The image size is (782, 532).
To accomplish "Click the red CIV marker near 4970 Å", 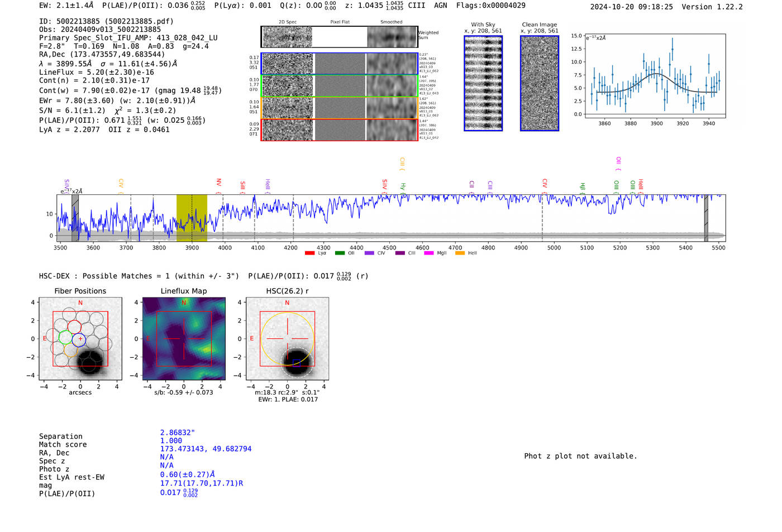I will [545, 184].
